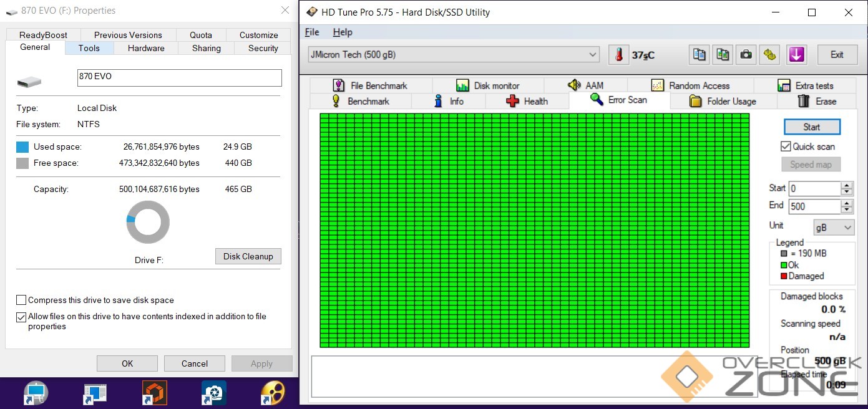
Task: Decrease the Start value with down arrow
Action: (847, 192)
